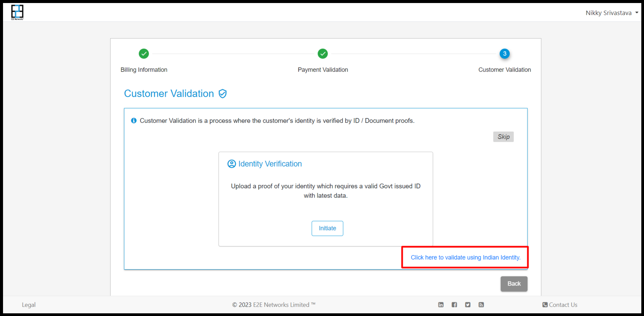Open the Twitter footer icon

(x=468, y=305)
